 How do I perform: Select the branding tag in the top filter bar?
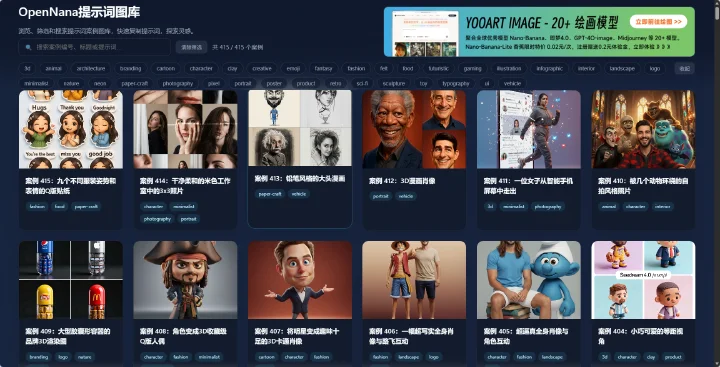point(131,68)
